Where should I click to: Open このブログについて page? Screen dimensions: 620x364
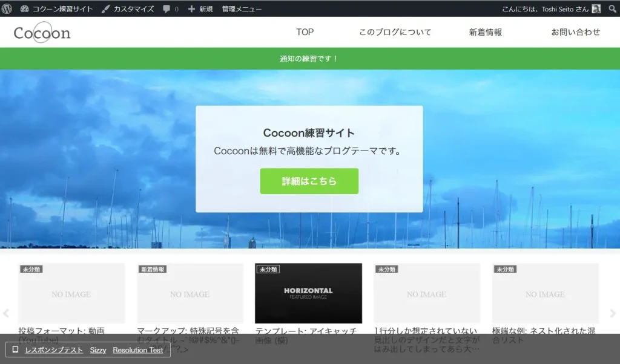point(395,32)
